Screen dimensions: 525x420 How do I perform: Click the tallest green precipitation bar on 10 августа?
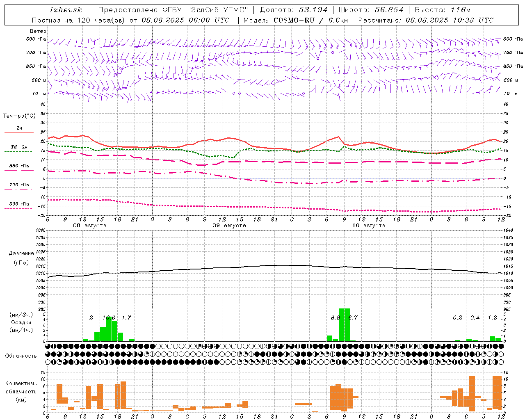point(344,325)
